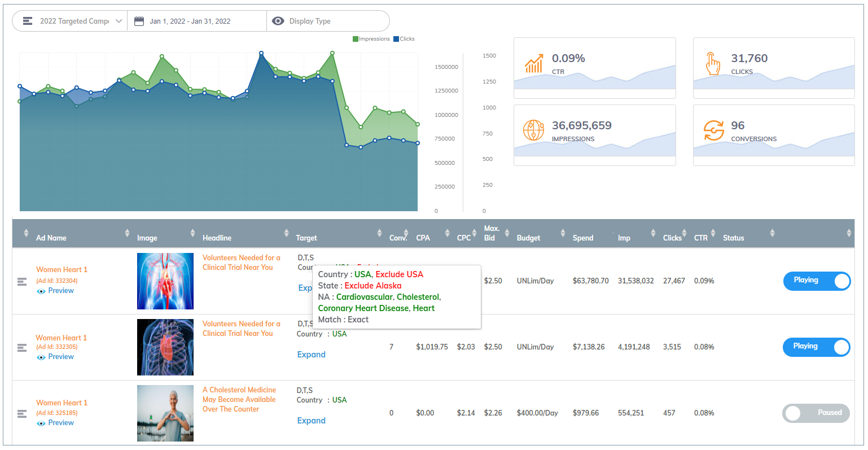
Task: Sort table by Ad Name column
Action: 51,238
